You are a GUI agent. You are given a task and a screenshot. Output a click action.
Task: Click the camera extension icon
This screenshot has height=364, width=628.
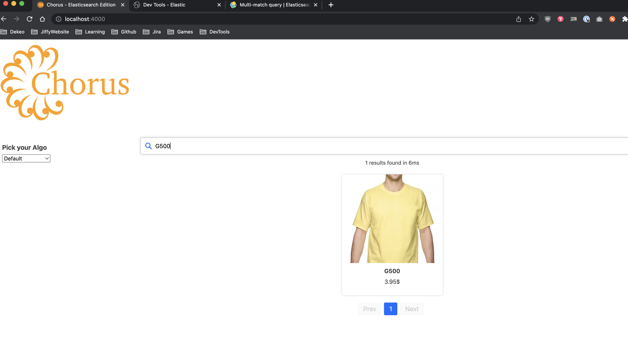tap(599, 19)
